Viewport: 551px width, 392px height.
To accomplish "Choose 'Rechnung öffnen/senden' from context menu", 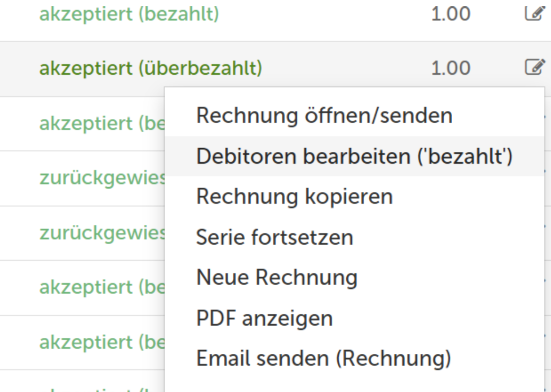I will 324,116.
